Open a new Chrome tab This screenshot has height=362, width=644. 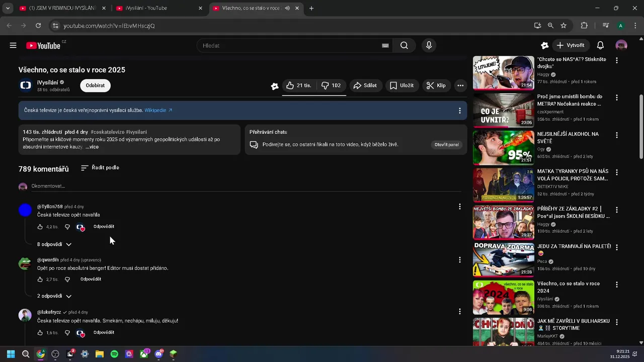coord(311,8)
